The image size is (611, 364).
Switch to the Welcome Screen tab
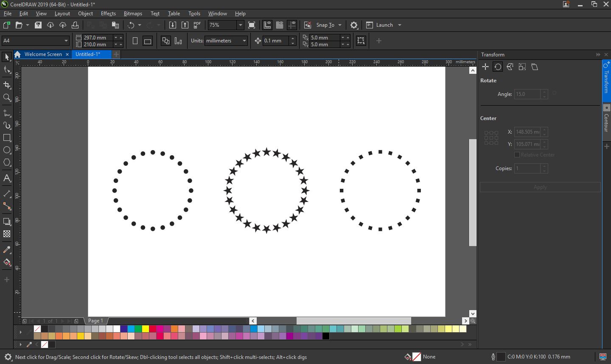pos(43,54)
